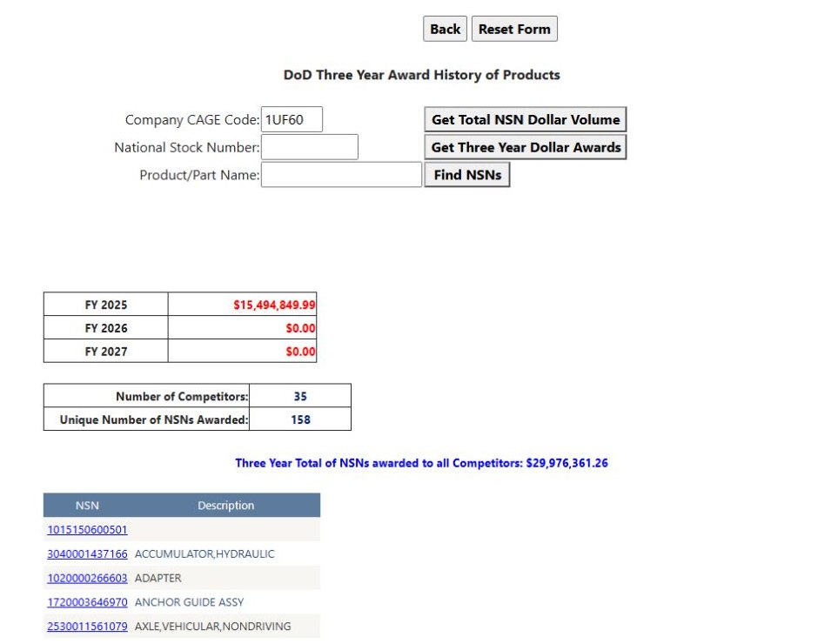The height and width of the screenshot is (644, 818).
Task: Click the Product/Part Name label
Action: tap(199, 175)
